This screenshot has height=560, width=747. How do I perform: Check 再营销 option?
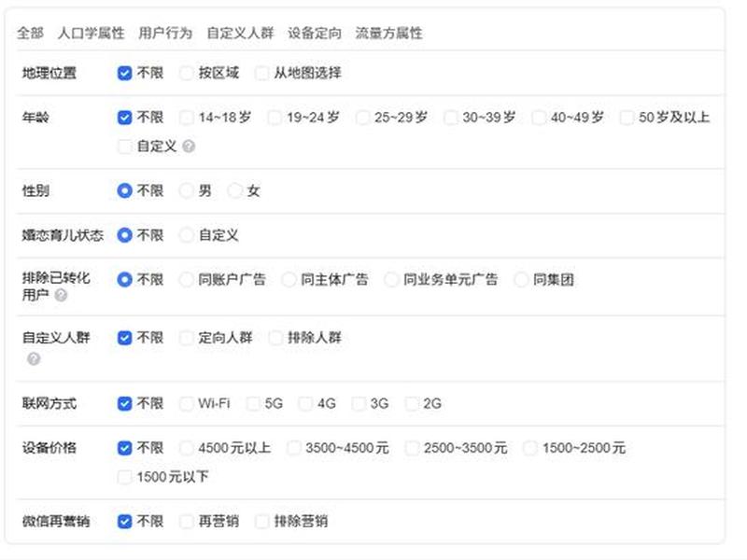coord(186,521)
